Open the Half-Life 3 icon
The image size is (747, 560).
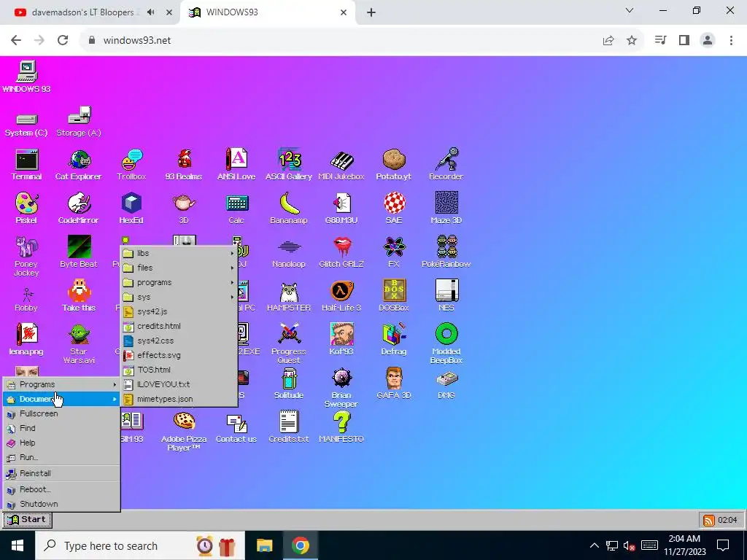tap(341, 296)
